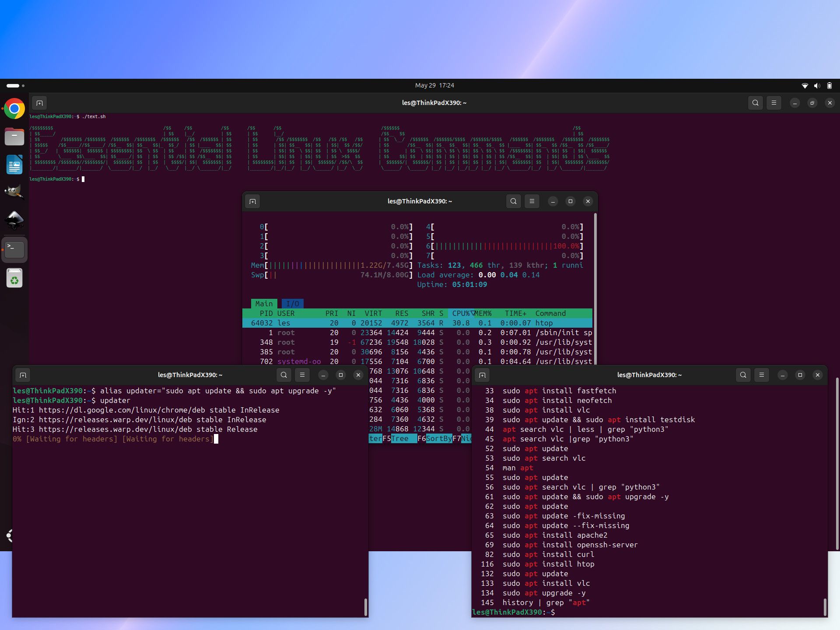Open GIMP from the dock
The image size is (840, 630).
[x=14, y=191]
